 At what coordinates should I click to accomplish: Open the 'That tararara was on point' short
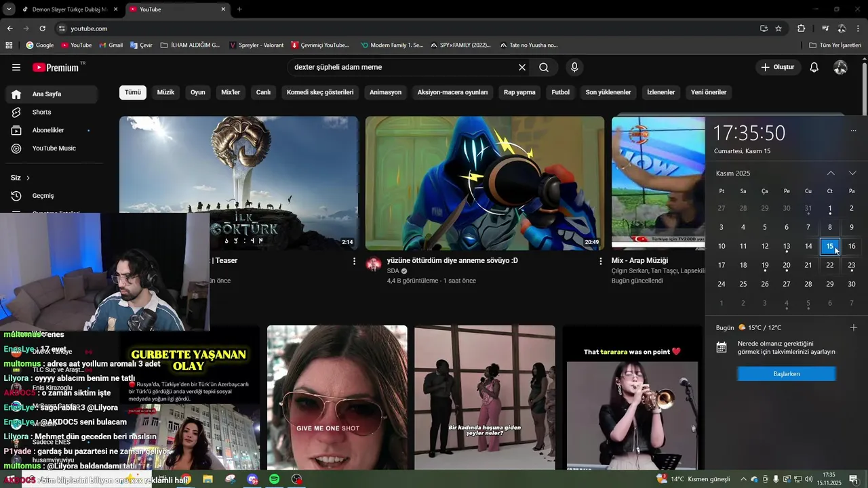[632, 398]
